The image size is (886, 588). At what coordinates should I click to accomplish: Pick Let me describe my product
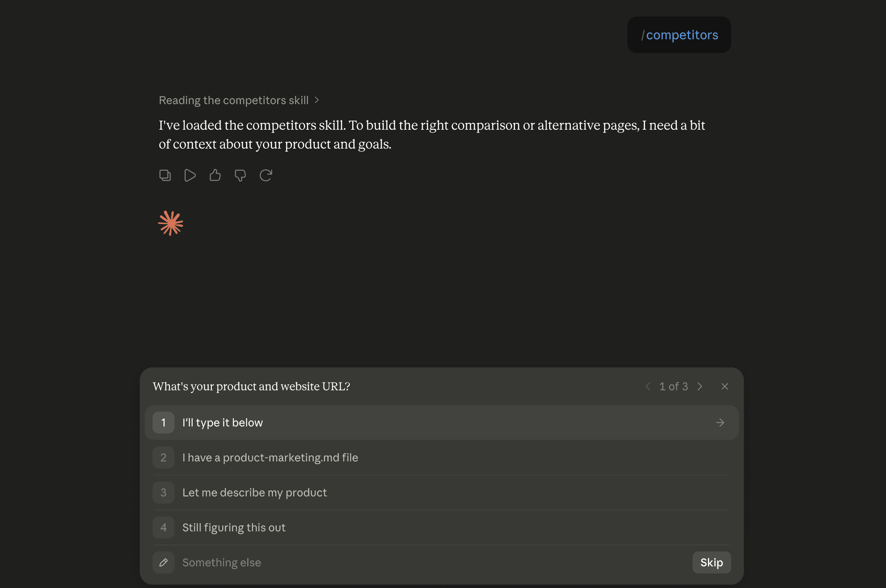(x=441, y=492)
